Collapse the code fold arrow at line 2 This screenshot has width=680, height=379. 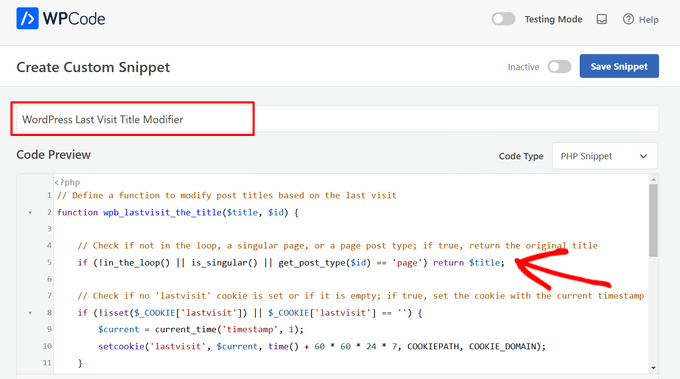point(30,212)
